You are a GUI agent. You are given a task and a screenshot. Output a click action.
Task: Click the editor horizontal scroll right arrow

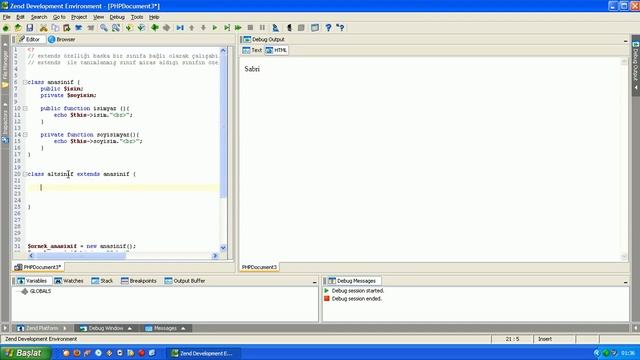click(x=215, y=256)
